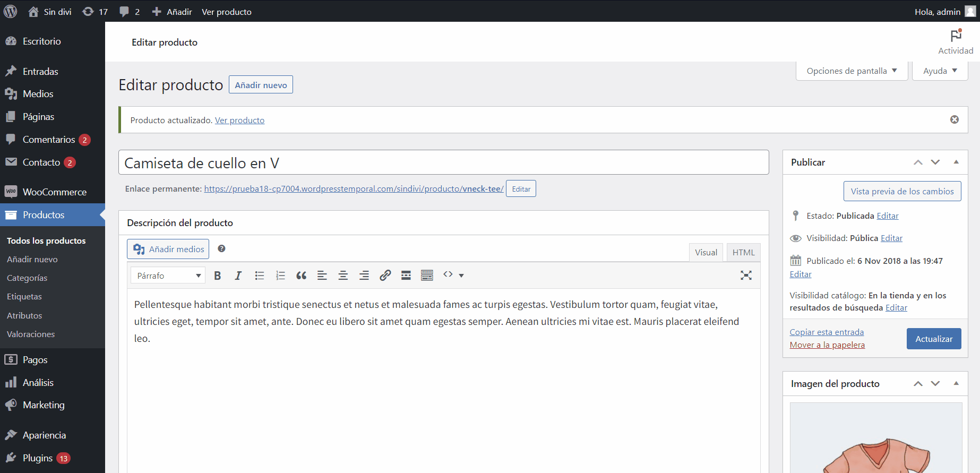Expand Opciones de pantalla
Viewport: 980px width, 473px height.
pos(852,71)
